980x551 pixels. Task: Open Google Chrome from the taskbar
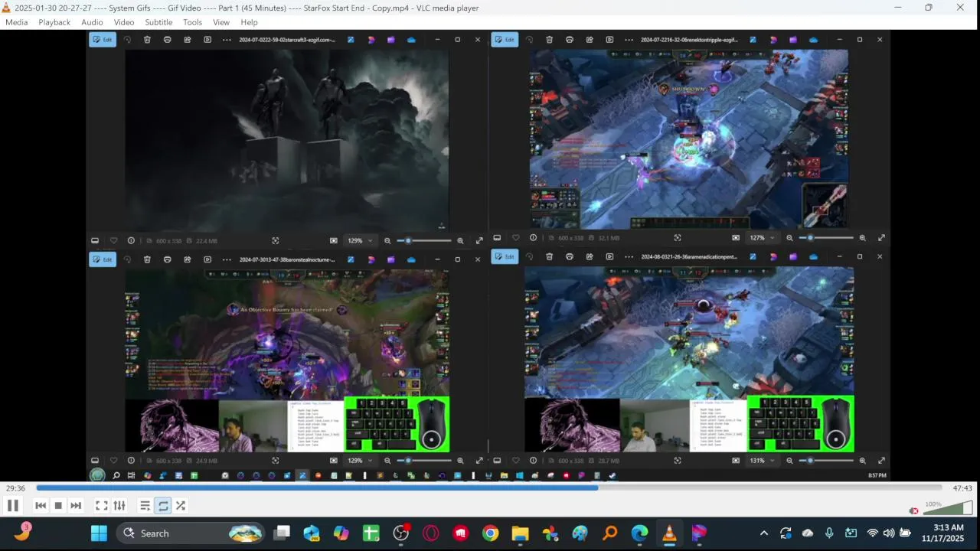click(x=491, y=533)
